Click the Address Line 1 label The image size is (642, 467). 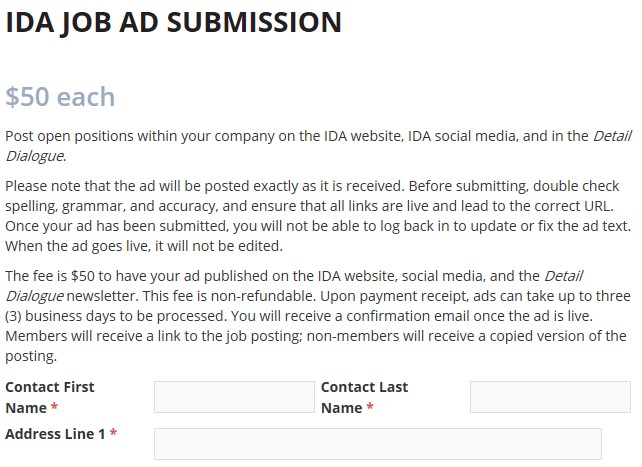coord(55,434)
